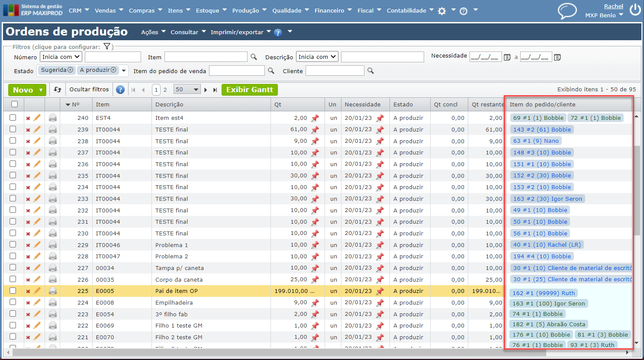Expand the page size 50 dropdown

(x=187, y=90)
